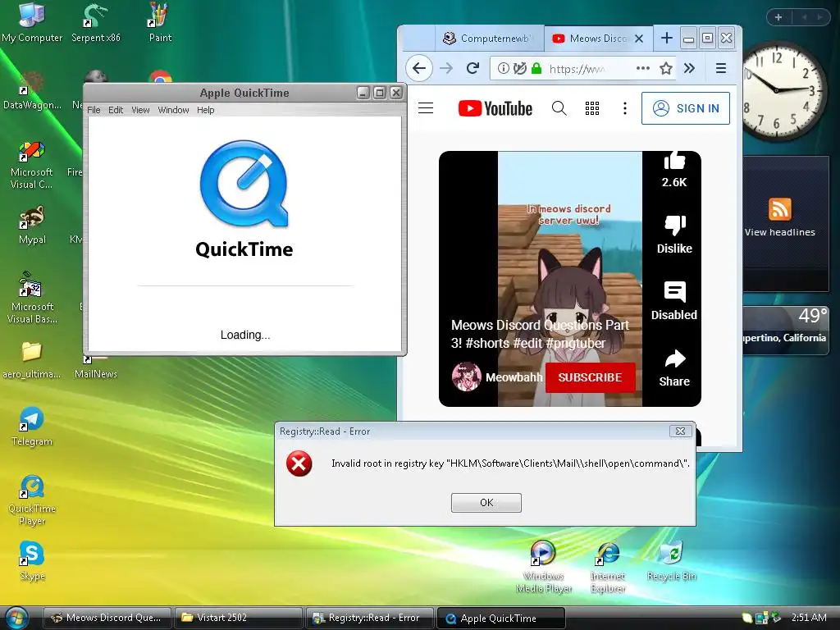Open the Microsoft Visual C++ shortcut
The width and height of the screenshot is (840, 630).
(32, 164)
